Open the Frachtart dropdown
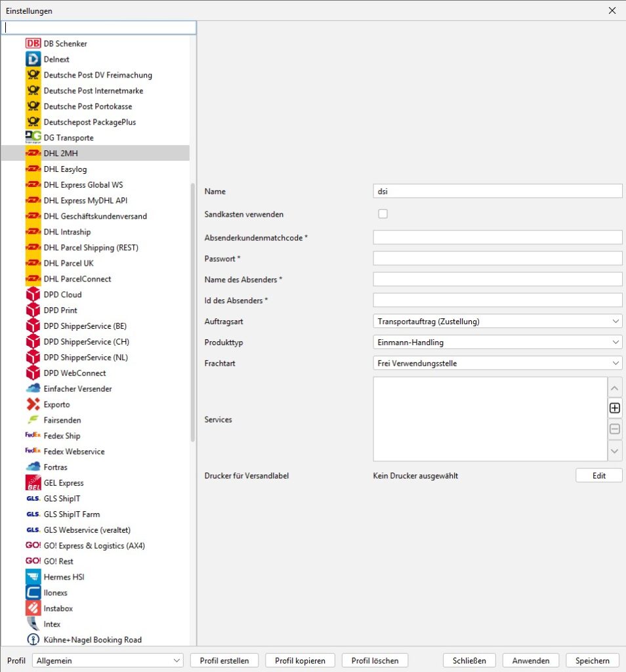This screenshot has height=672, width=626. [497, 363]
